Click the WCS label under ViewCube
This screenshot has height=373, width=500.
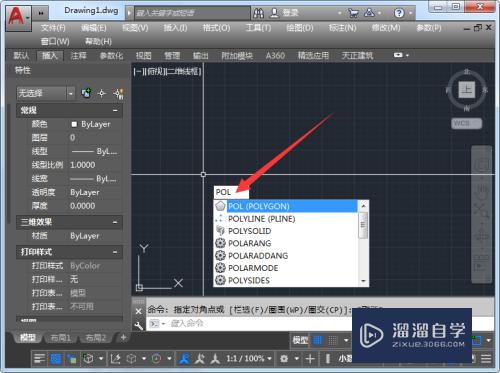click(466, 123)
